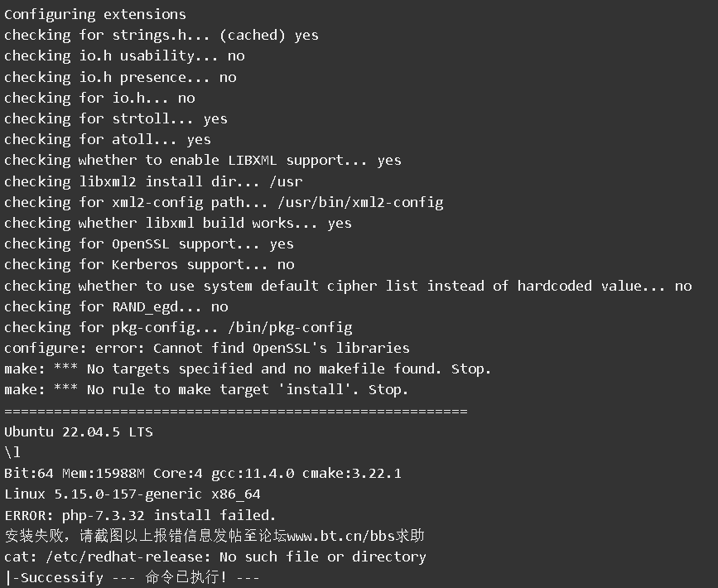Click the /etc/redhat-release cat error line
The image size is (718, 588).
[x=215, y=557]
